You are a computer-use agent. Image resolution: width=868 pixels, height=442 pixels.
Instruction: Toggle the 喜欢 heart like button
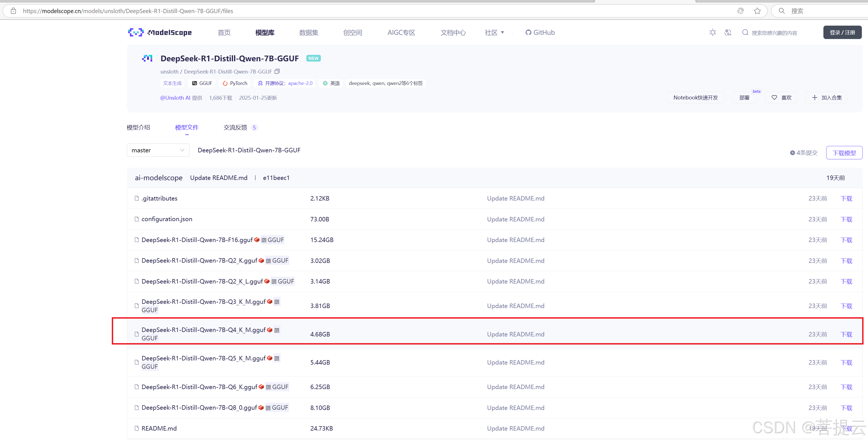pos(781,98)
